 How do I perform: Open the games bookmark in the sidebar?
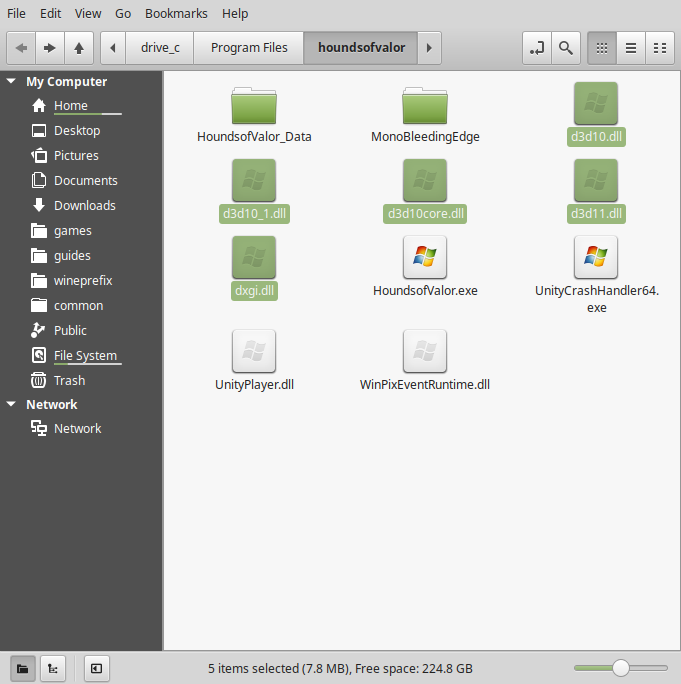tap(81, 230)
